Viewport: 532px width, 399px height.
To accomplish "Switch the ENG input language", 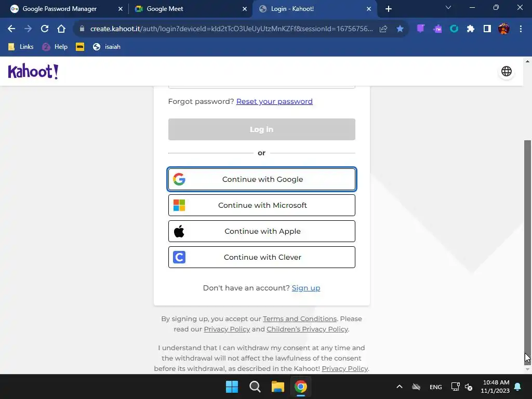I will (436, 387).
